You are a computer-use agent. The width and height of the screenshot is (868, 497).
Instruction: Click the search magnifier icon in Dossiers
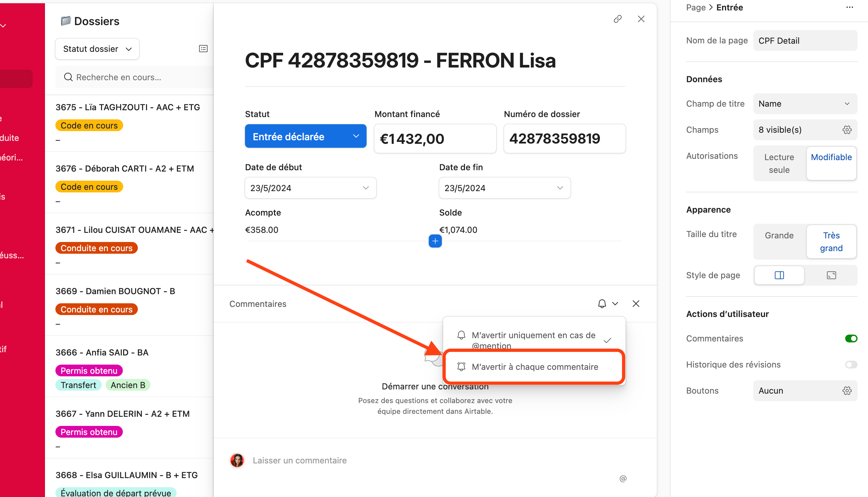(x=68, y=77)
